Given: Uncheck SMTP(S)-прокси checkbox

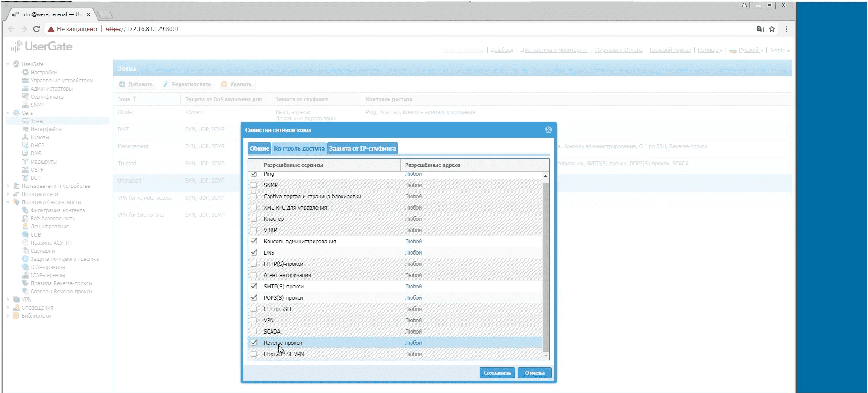Looking at the screenshot, I should point(254,287).
